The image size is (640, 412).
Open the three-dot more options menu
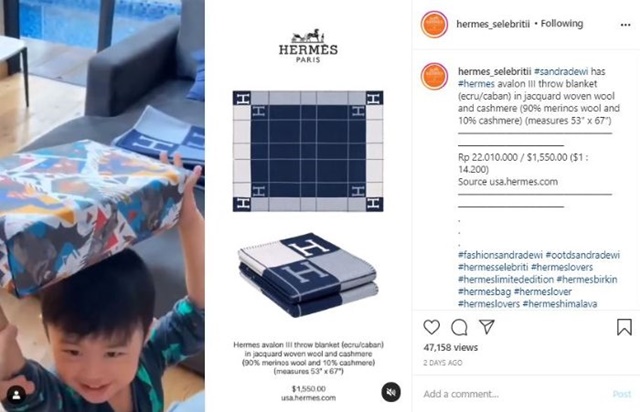(625, 25)
